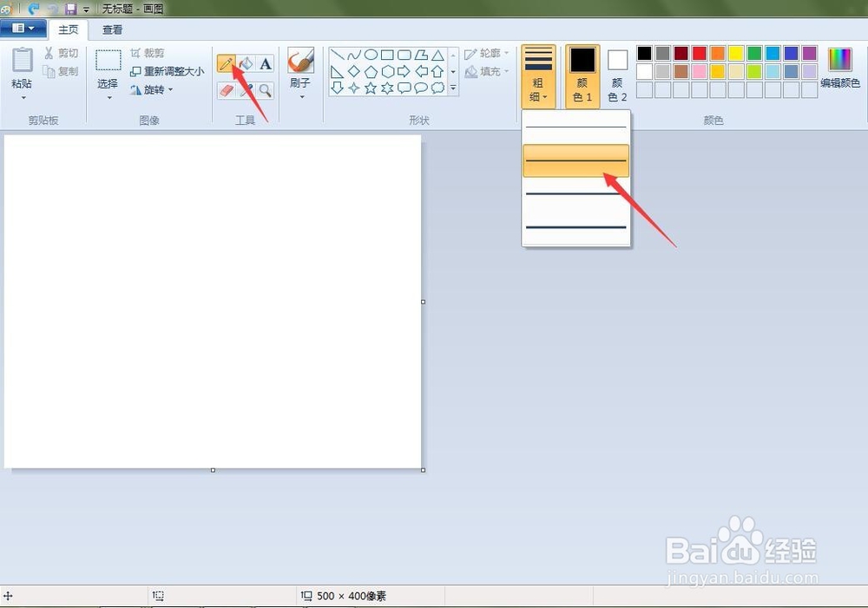
Task: Activate Color 1 (颜色 1) button
Action: click(x=582, y=77)
